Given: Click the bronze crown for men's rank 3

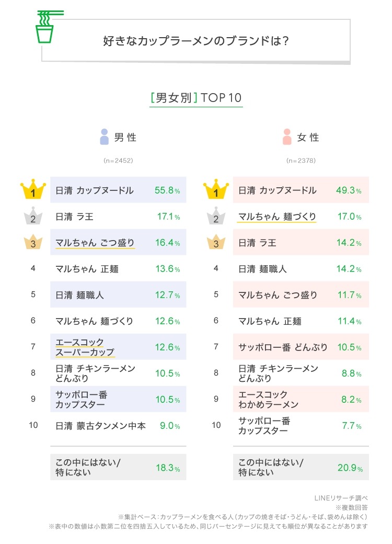Looking at the screenshot, I should tap(33, 242).
